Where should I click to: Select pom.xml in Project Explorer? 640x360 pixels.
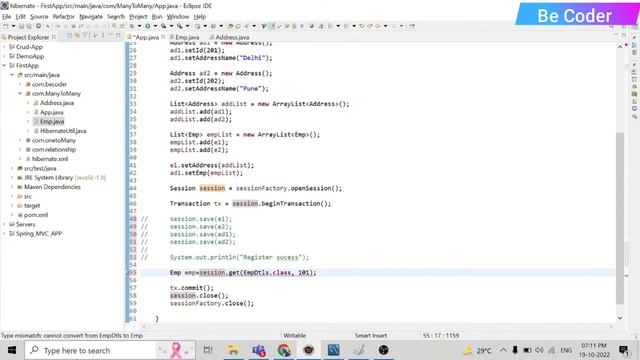click(36, 215)
